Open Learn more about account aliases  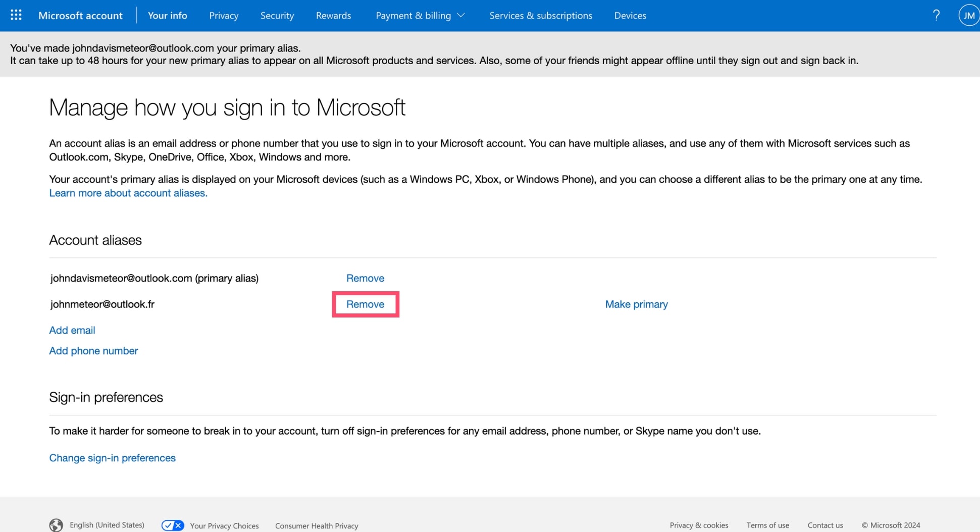pyautogui.click(x=128, y=193)
